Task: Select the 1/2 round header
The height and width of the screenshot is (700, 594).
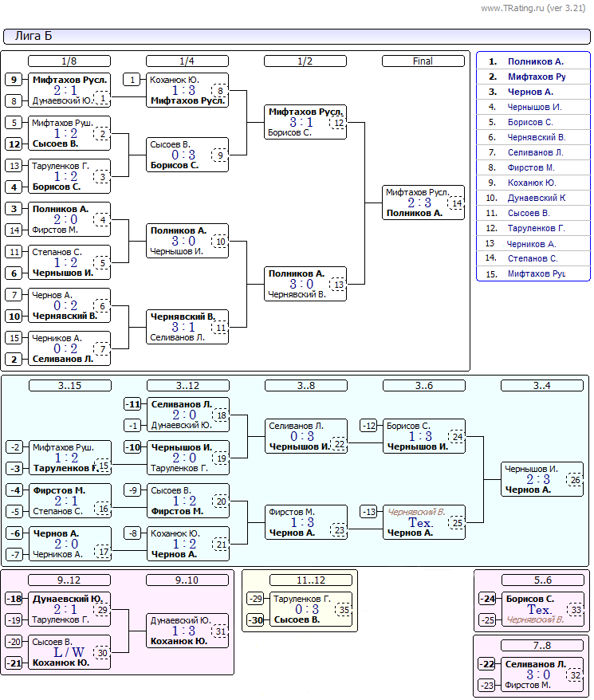Action: pos(305,61)
